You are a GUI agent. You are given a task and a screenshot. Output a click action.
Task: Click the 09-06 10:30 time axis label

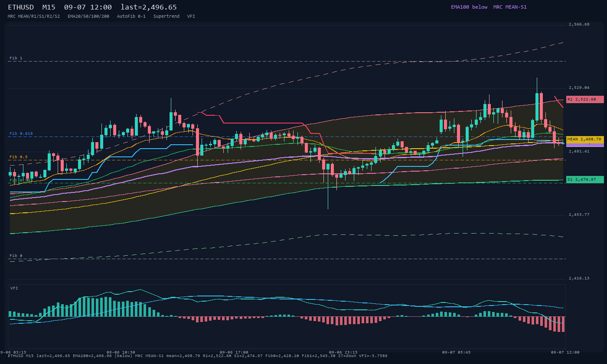point(121,352)
